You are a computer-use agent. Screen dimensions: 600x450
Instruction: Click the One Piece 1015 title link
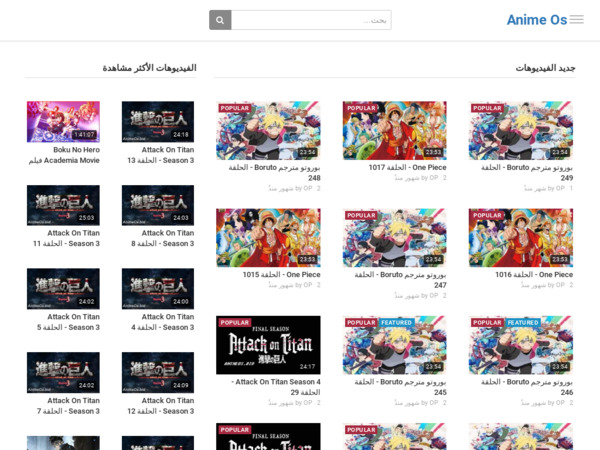click(x=281, y=274)
